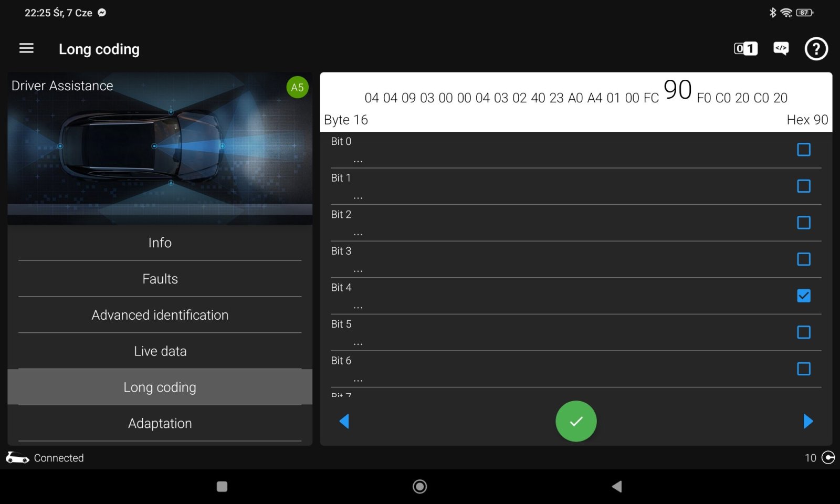Open the code comment chat icon
Viewport: 840px width, 504px height.
pyautogui.click(x=781, y=49)
